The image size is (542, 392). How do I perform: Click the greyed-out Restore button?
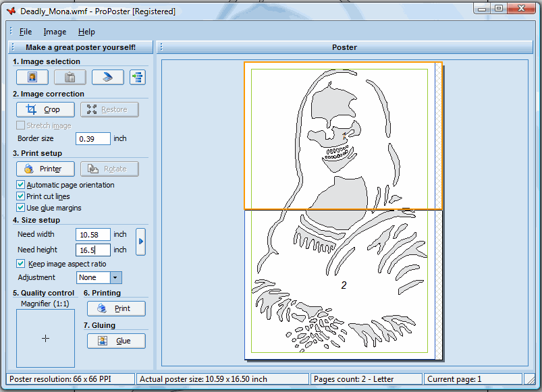click(x=109, y=109)
